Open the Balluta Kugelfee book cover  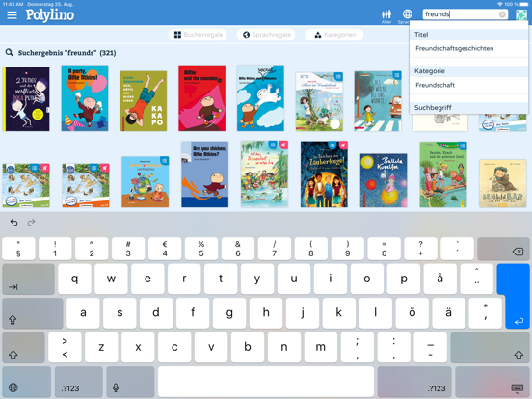click(384, 180)
